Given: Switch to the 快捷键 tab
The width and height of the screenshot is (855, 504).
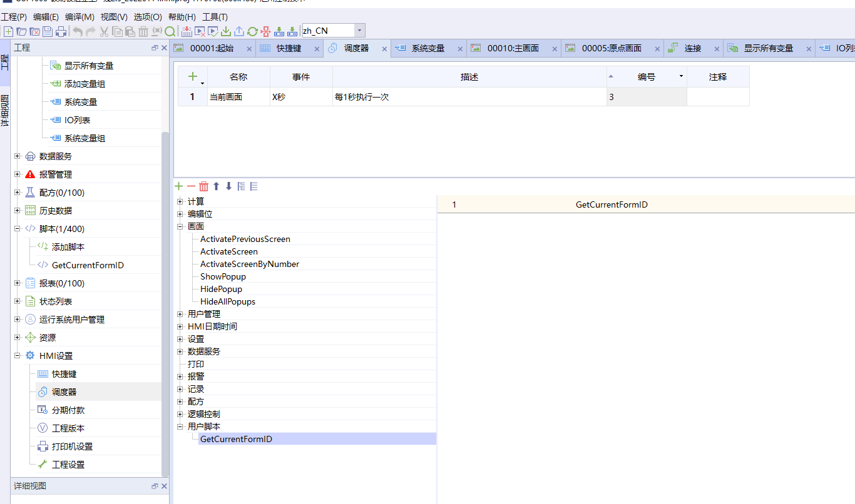Looking at the screenshot, I should [x=289, y=48].
